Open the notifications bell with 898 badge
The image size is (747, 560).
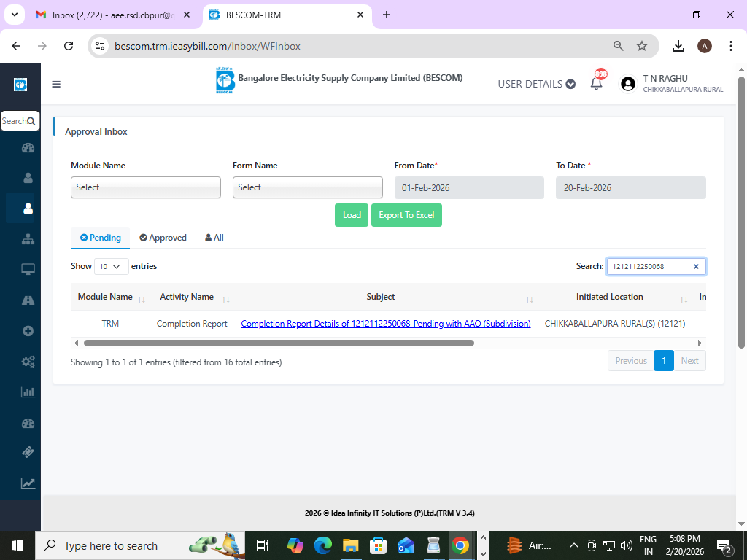point(597,83)
